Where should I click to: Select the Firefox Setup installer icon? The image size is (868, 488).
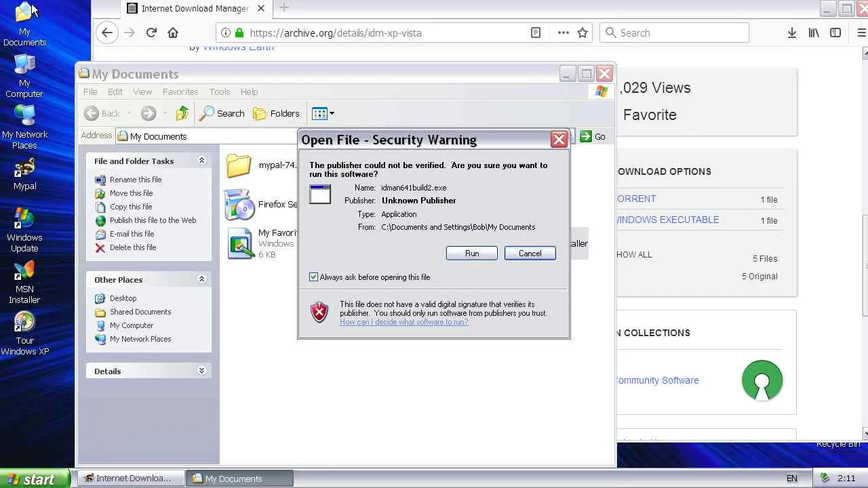tap(239, 204)
